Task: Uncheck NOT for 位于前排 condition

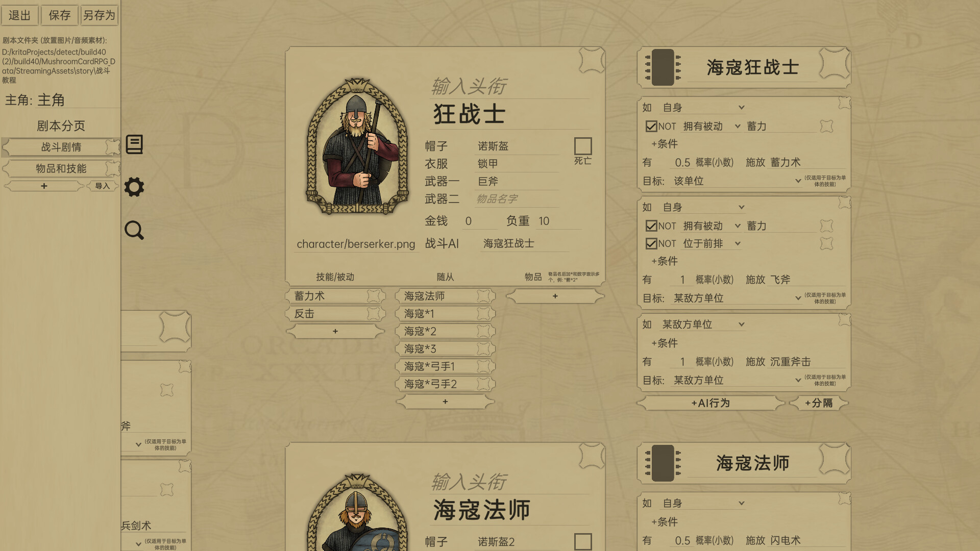Action: click(x=651, y=244)
